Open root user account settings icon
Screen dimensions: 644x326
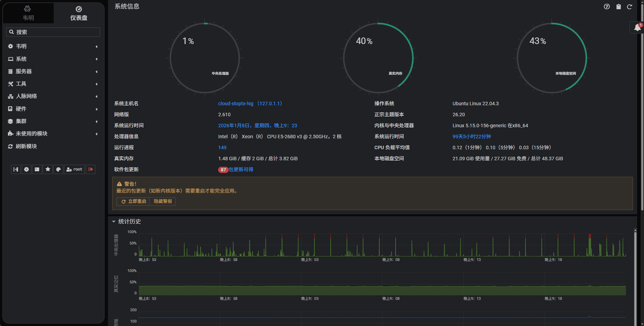point(74,169)
